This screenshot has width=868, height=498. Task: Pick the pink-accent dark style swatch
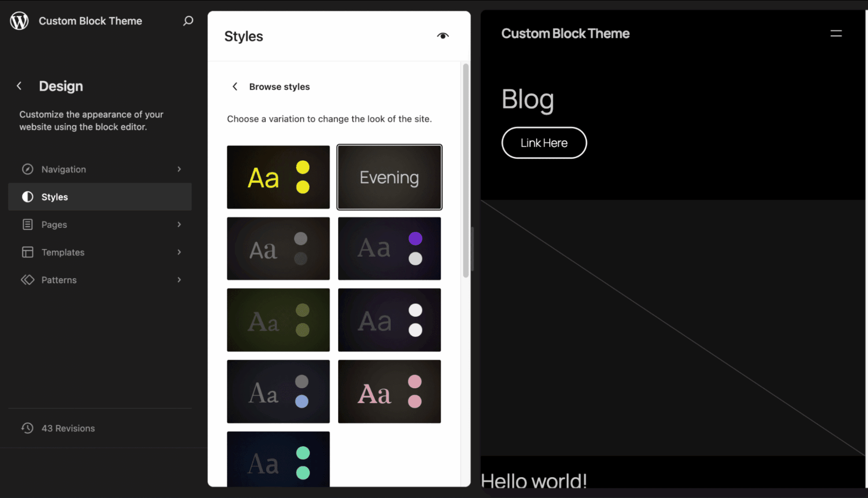click(x=389, y=391)
